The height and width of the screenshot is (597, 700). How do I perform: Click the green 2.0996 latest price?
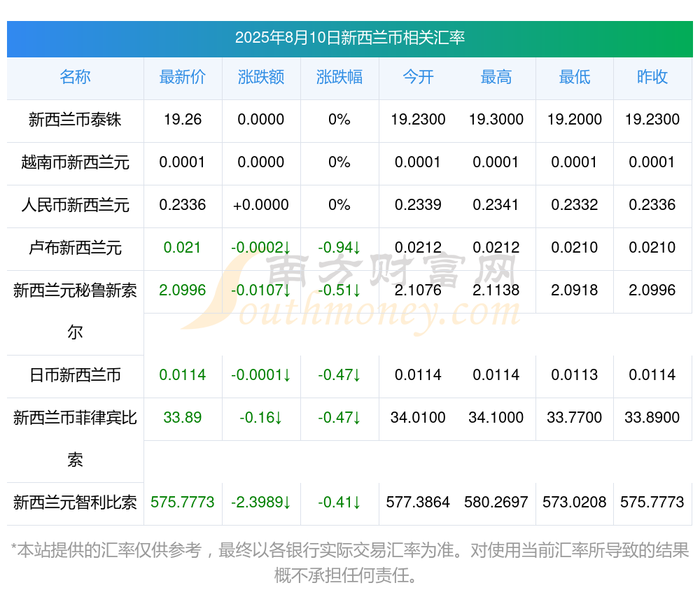(x=183, y=290)
